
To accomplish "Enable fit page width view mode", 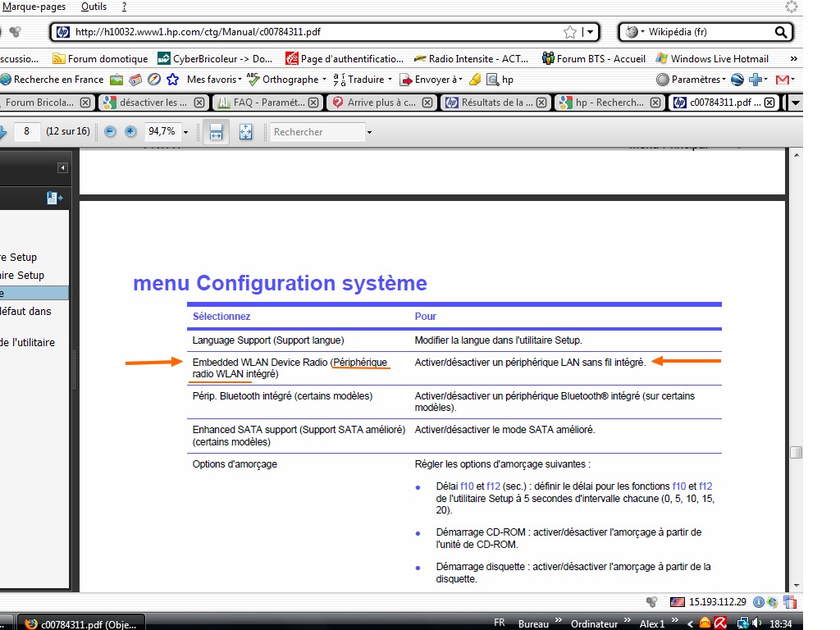I will click(217, 132).
